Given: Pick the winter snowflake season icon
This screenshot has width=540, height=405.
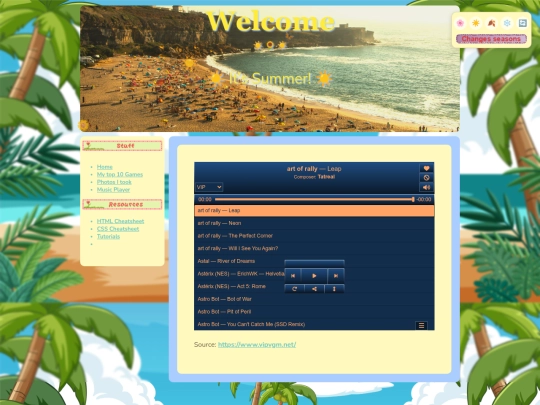Looking at the screenshot, I should pos(507,23).
